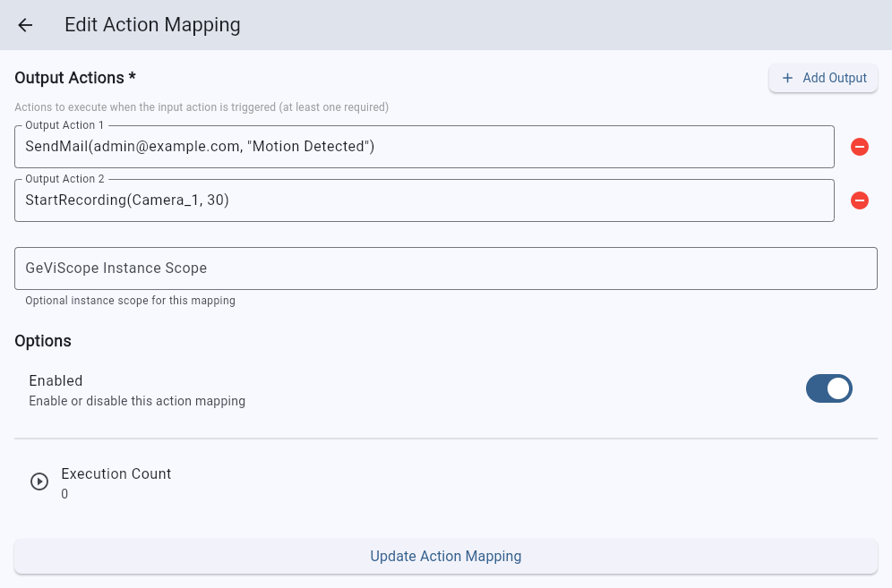This screenshot has height=588, width=892.
Task: Click the 'Actions to execute' description text
Action: pos(201,107)
